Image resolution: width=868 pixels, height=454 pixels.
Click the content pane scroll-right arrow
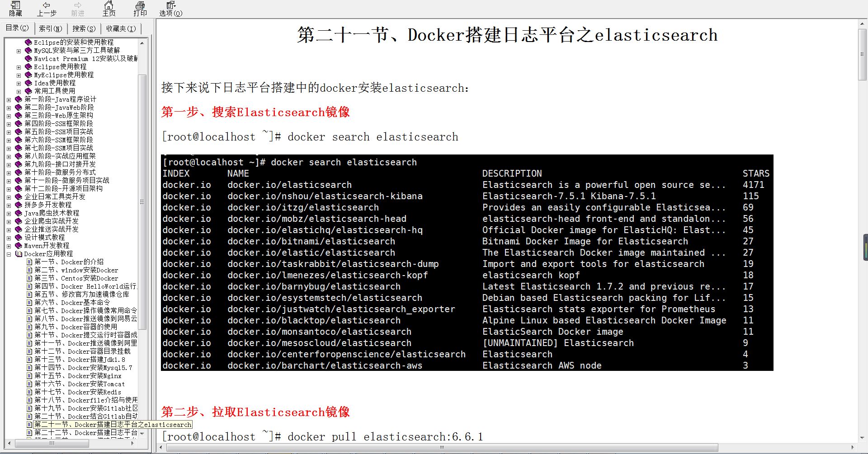tap(853, 448)
